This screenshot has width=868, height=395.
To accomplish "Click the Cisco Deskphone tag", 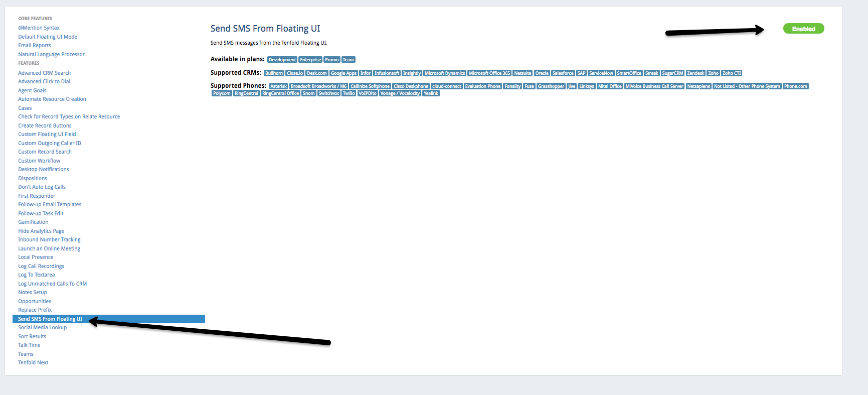I will [x=411, y=86].
